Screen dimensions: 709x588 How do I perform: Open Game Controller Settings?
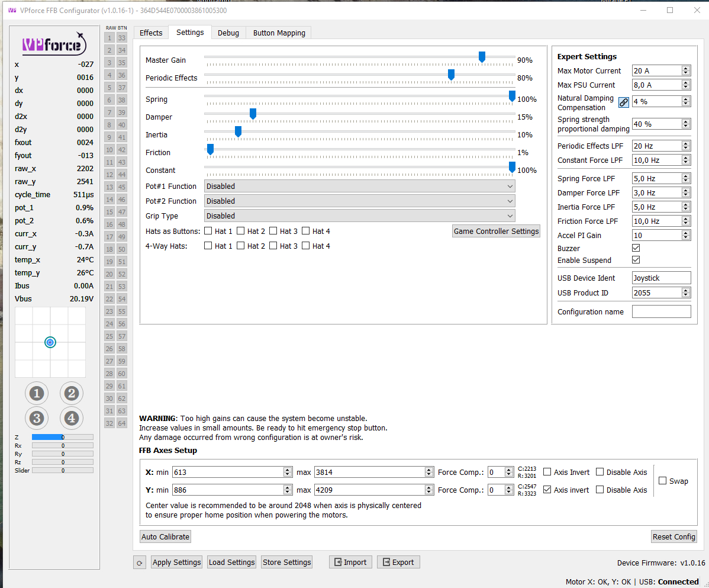click(496, 231)
